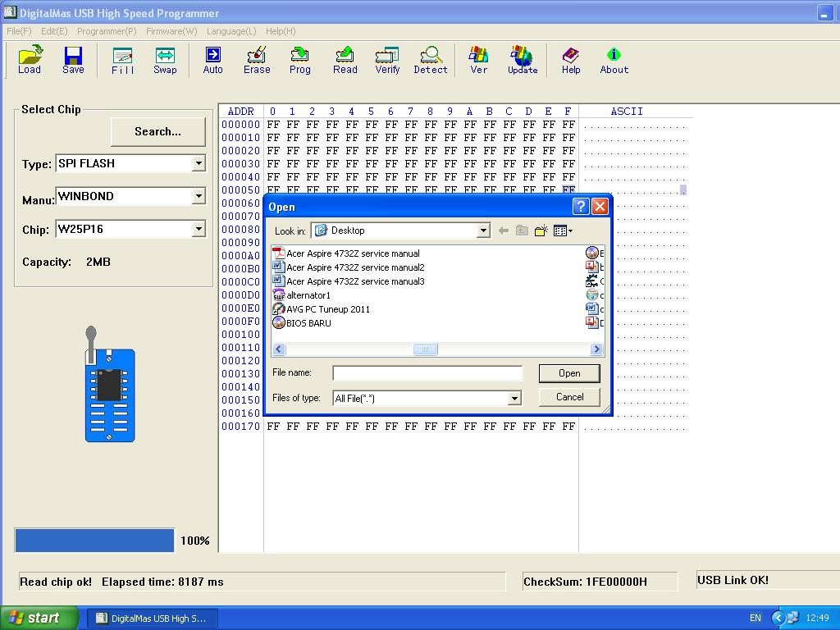The width and height of the screenshot is (840, 630).
Task: Click the 000170 address row label
Action: click(240, 427)
